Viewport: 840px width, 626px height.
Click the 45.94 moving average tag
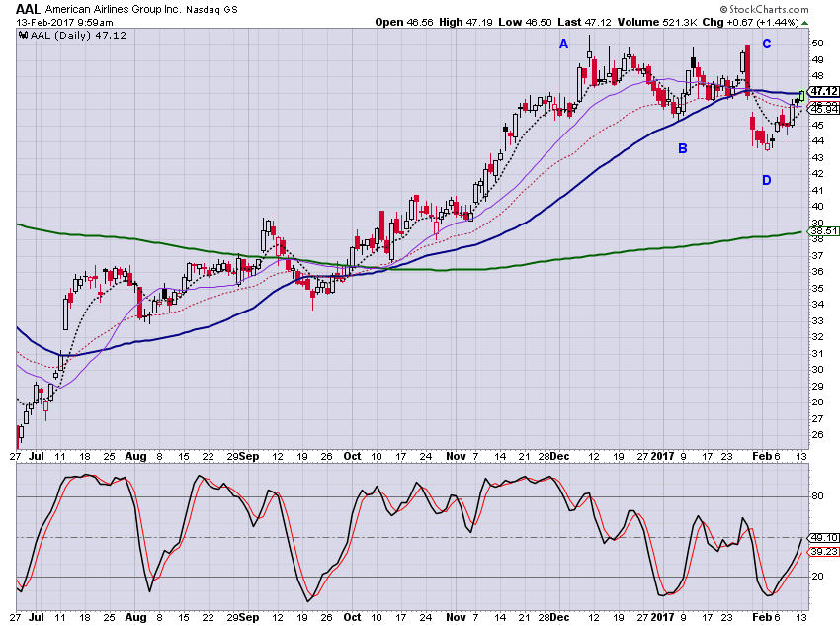coord(824,110)
